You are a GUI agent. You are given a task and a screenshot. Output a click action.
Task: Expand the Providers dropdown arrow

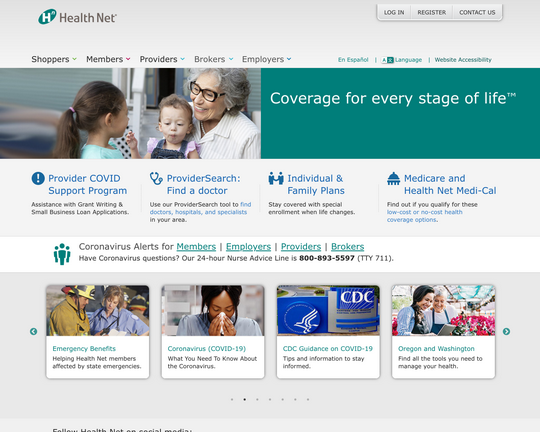pos(183,59)
